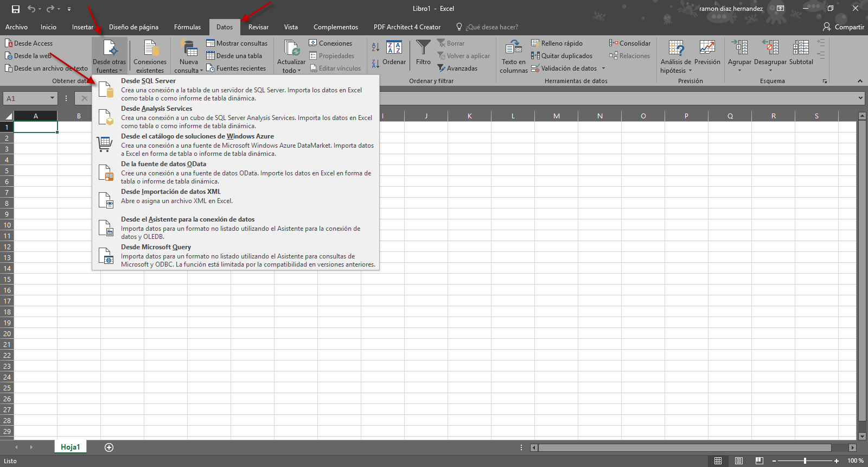Expand Desagrupar dropdown
Screen dimensions: 868x467
tap(770, 56)
